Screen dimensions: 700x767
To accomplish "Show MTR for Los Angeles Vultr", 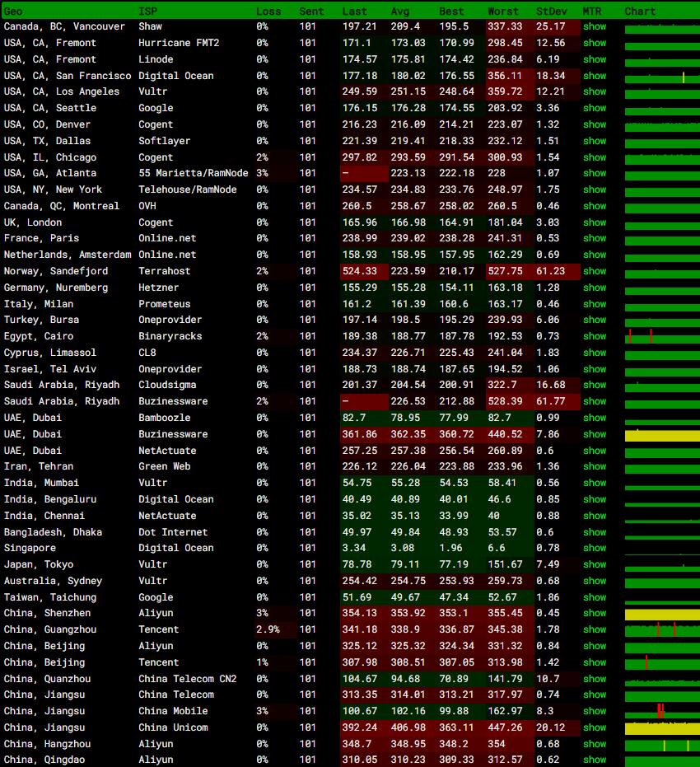I will coord(595,91).
